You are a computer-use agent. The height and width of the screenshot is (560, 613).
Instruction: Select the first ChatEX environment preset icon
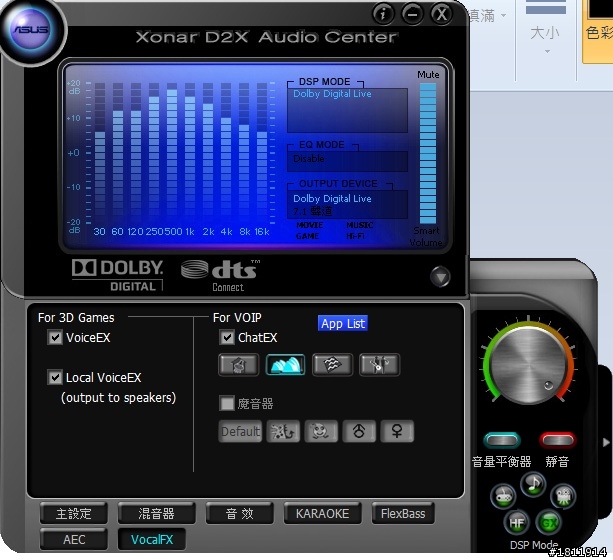point(238,364)
